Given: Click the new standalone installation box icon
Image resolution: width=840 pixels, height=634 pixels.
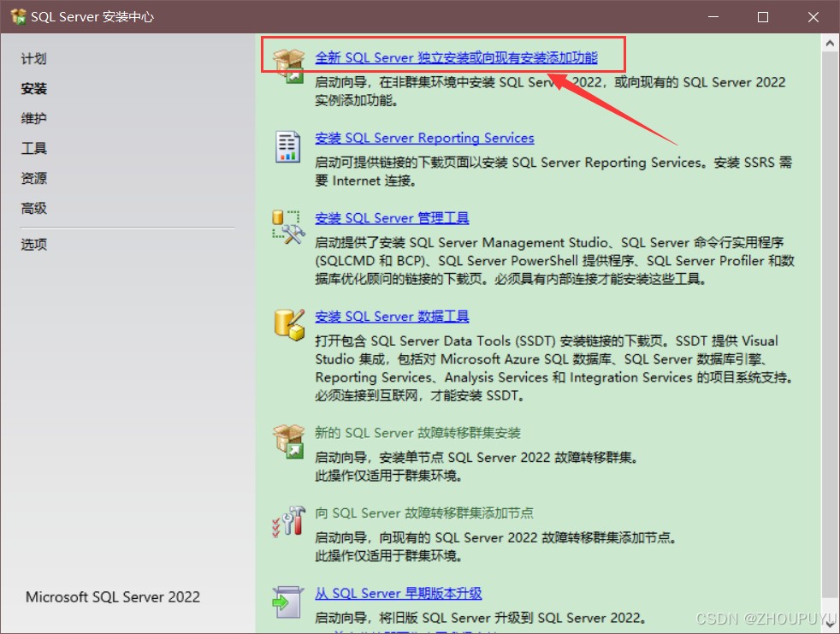Looking at the screenshot, I should 287,65.
